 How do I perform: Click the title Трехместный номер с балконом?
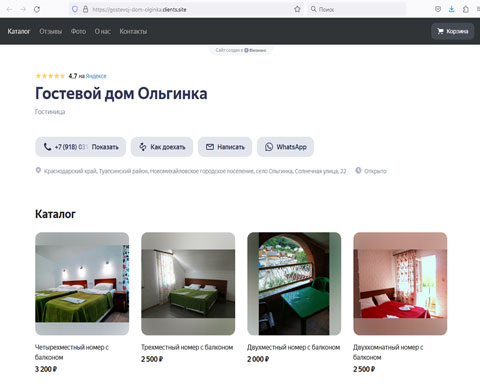pyautogui.click(x=187, y=347)
